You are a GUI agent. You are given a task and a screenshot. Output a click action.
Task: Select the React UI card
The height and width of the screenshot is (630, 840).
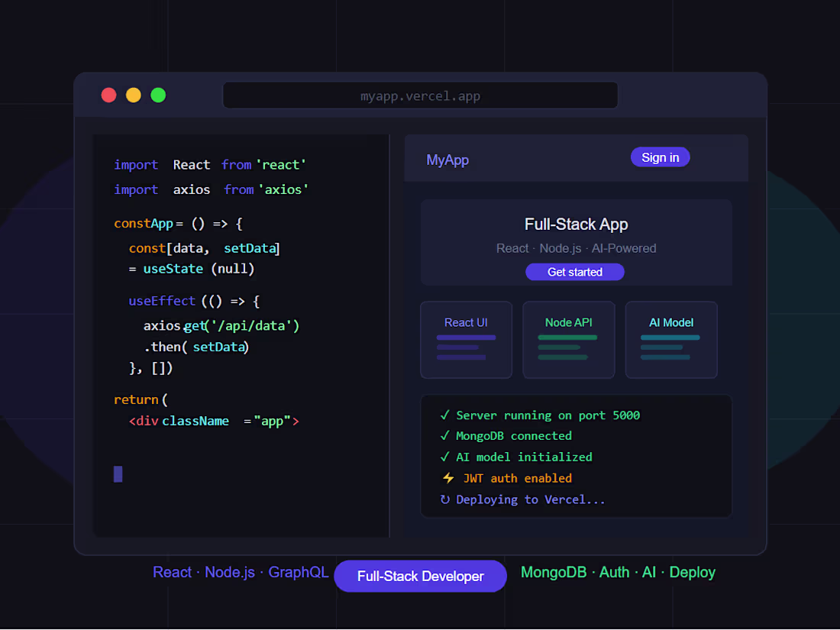point(466,340)
